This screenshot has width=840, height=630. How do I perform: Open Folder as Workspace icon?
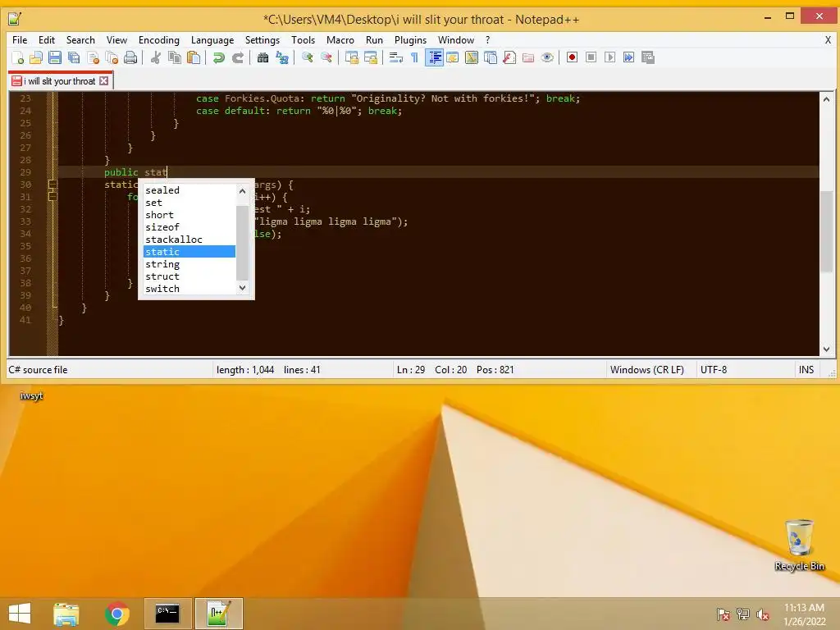[528, 57]
